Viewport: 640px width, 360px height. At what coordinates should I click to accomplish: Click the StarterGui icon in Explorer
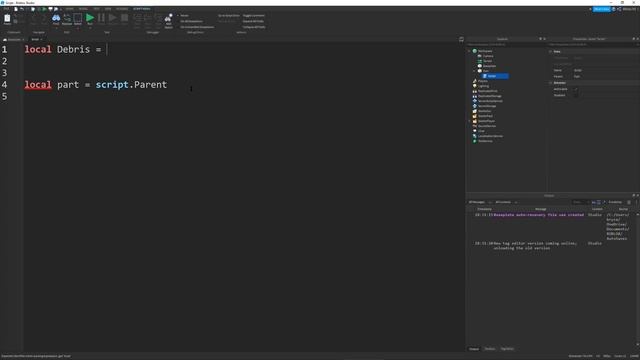475,111
